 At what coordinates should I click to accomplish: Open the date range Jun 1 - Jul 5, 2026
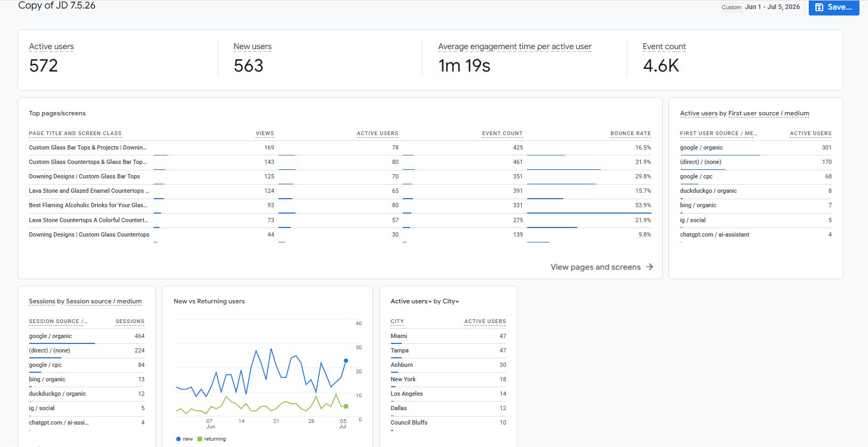[x=772, y=7]
